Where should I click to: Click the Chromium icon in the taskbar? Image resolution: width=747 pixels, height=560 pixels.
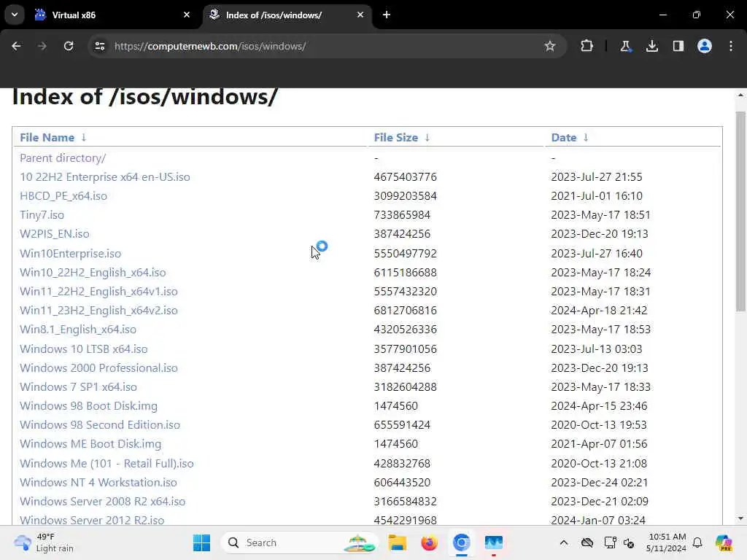(x=461, y=542)
